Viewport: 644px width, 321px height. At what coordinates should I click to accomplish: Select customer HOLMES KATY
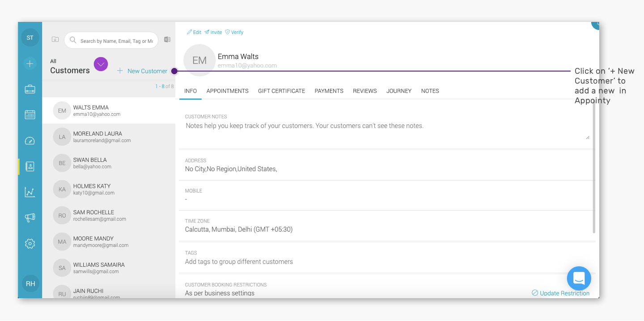[109, 189]
